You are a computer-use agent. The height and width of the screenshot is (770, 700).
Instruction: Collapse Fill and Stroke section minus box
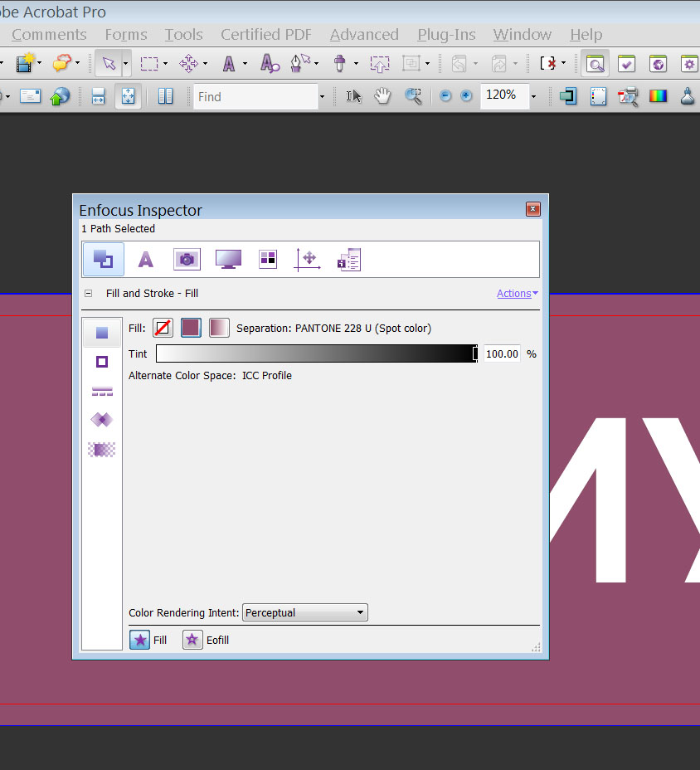pos(89,293)
